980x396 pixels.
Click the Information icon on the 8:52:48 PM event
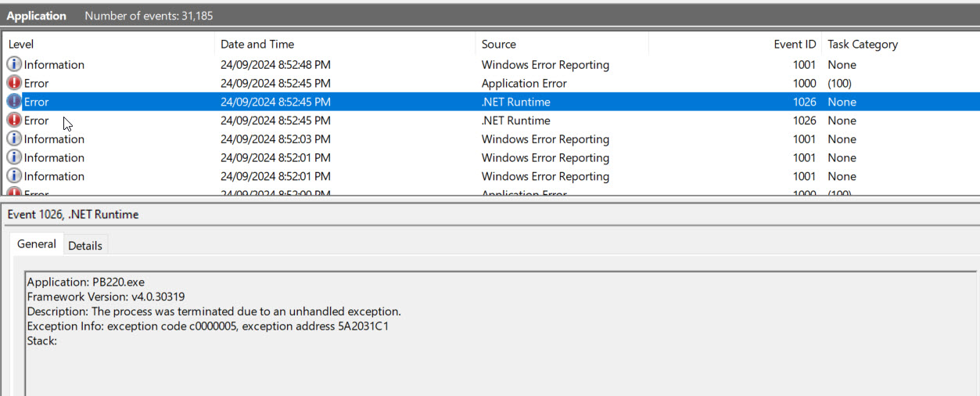point(14,65)
